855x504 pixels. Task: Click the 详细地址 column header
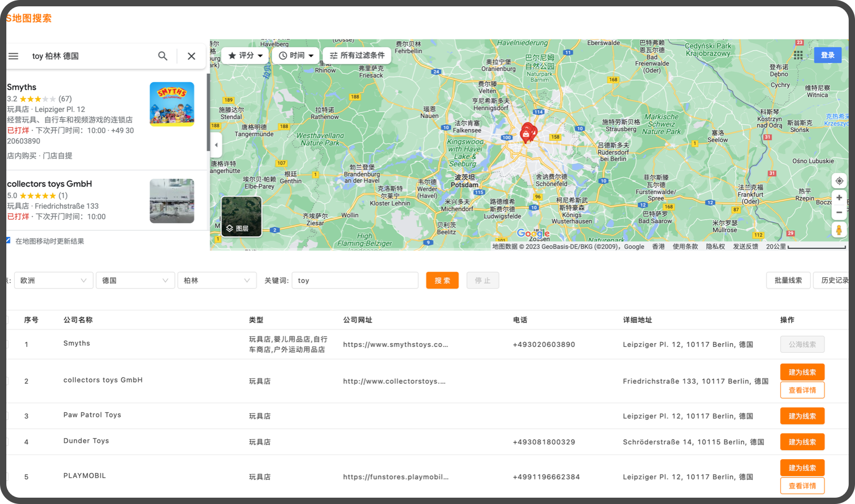pyautogui.click(x=637, y=320)
